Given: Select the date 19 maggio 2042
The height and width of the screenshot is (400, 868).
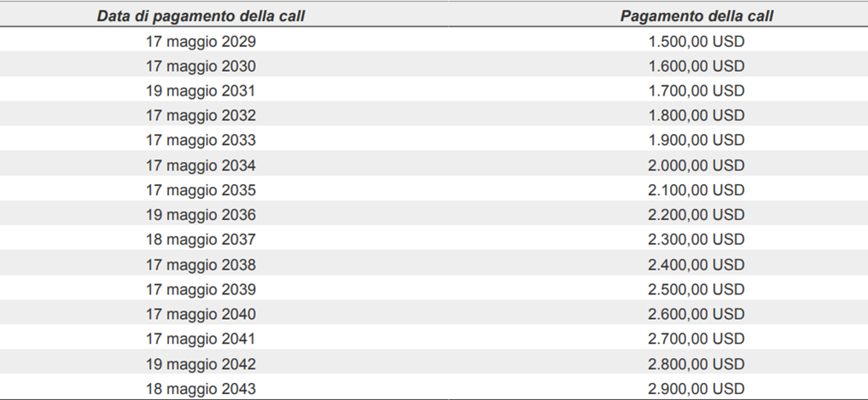Looking at the screenshot, I should pos(201,364).
